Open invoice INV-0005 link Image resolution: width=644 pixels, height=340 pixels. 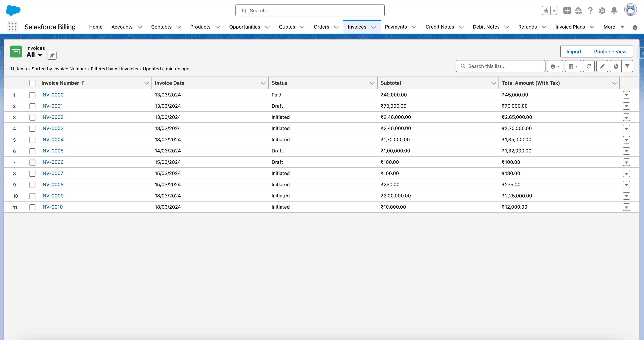click(x=52, y=151)
